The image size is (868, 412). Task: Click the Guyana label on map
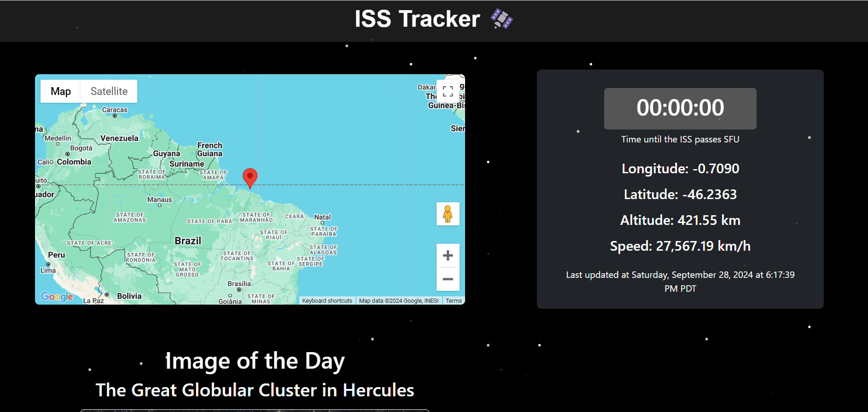[x=167, y=153]
